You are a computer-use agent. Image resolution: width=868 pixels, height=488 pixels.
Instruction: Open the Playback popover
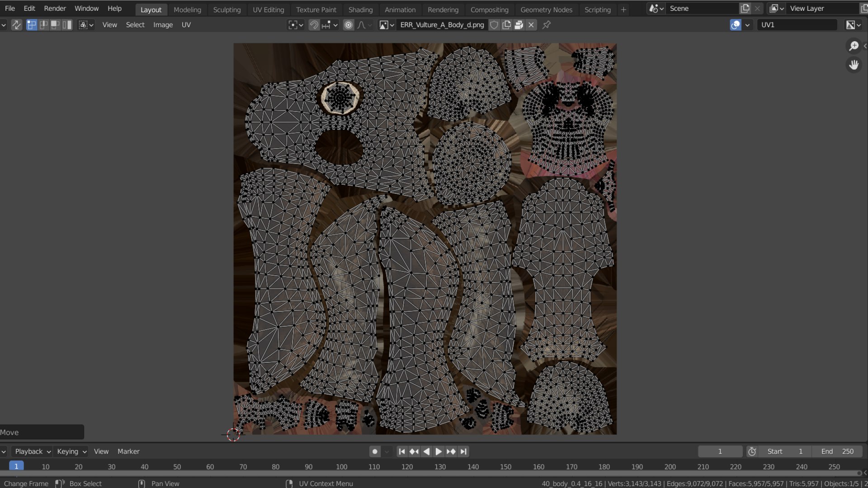click(33, 451)
